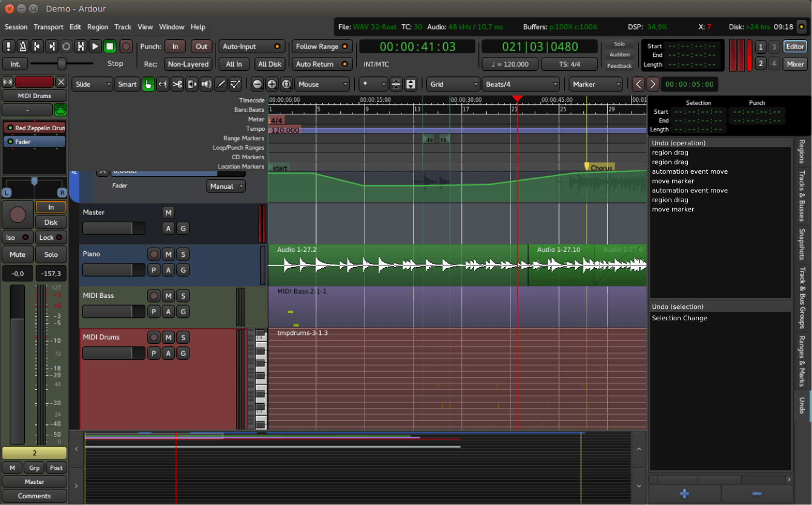812x505 pixels.
Task: Toggle the Follow Range option
Action: click(x=322, y=47)
